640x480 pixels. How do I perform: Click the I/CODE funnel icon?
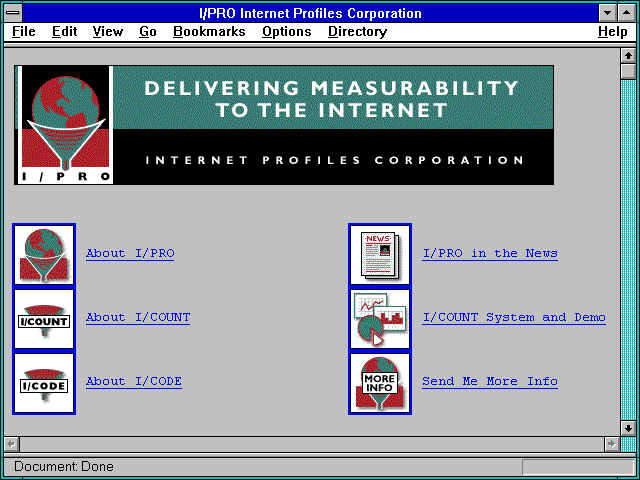tap(44, 383)
